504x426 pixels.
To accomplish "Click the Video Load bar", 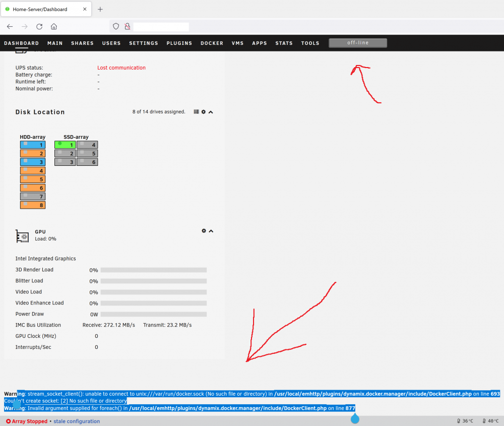I will pyautogui.click(x=154, y=292).
